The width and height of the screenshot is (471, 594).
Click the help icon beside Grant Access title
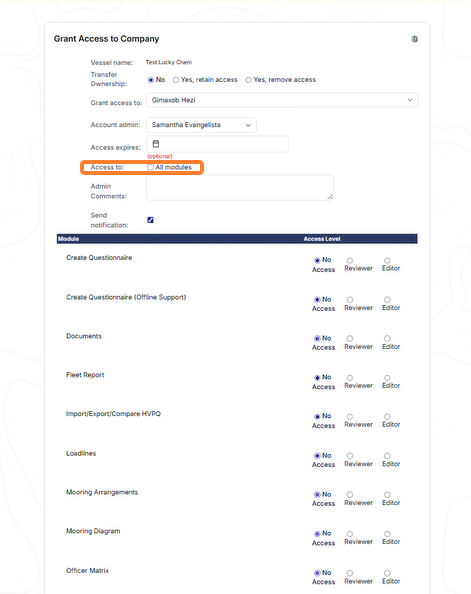click(x=415, y=39)
